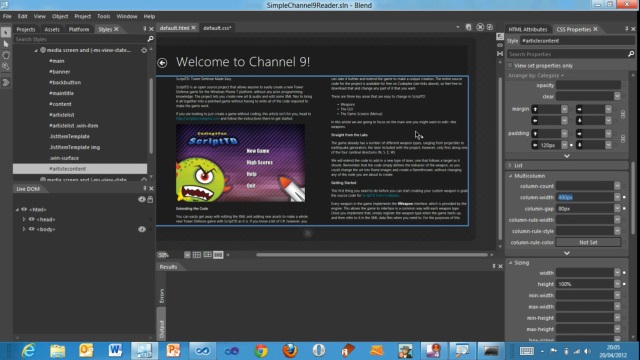The width and height of the screenshot is (640, 360).
Task: Open the zoom level dropdown
Action: pos(187,255)
